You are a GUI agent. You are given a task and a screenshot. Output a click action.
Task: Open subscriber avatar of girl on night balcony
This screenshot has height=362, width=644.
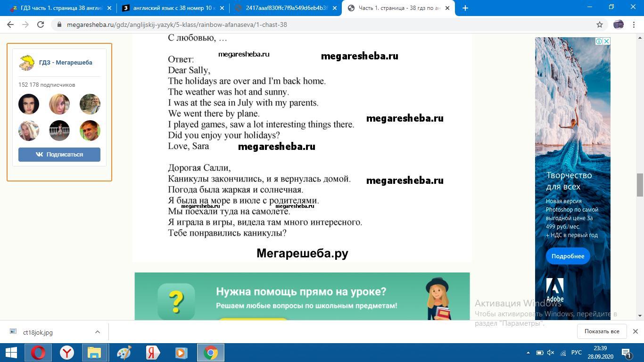coord(59,131)
